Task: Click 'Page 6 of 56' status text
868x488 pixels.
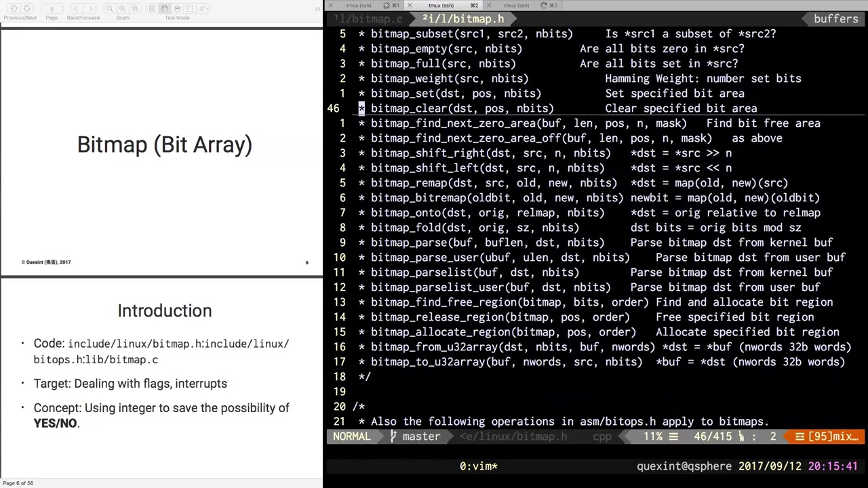Action: [x=18, y=483]
